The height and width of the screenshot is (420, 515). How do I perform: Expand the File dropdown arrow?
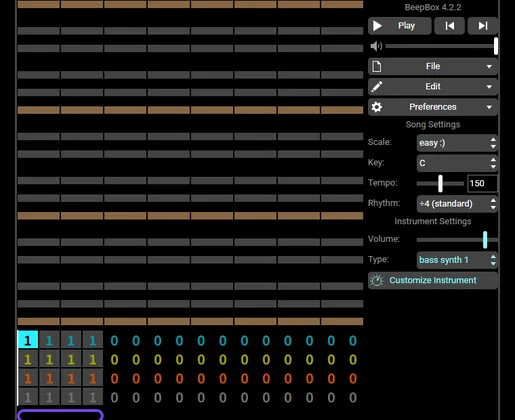click(489, 67)
